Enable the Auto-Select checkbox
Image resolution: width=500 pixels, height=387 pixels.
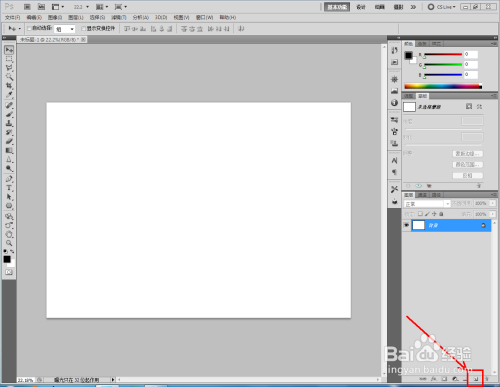29,29
